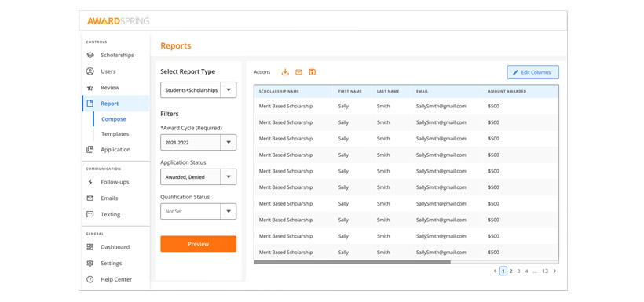Go to next page with right chevron
Viewport: 644px width, 302px height.
coord(555,271)
